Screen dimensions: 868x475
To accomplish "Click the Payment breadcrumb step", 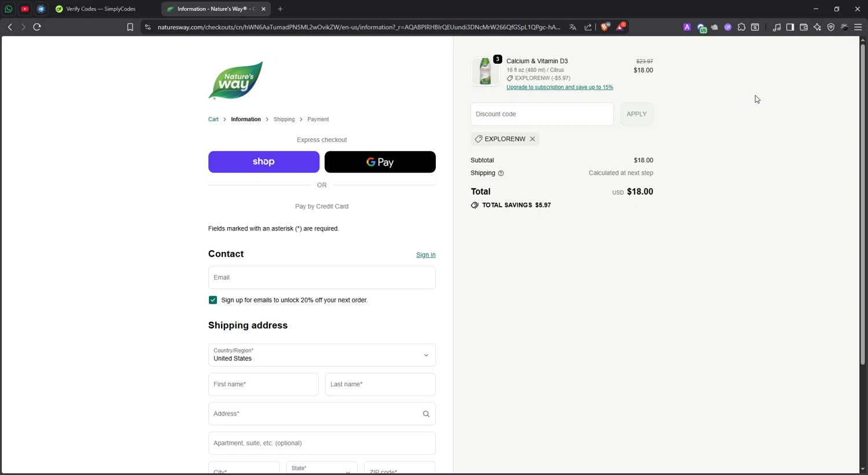I will (x=318, y=119).
